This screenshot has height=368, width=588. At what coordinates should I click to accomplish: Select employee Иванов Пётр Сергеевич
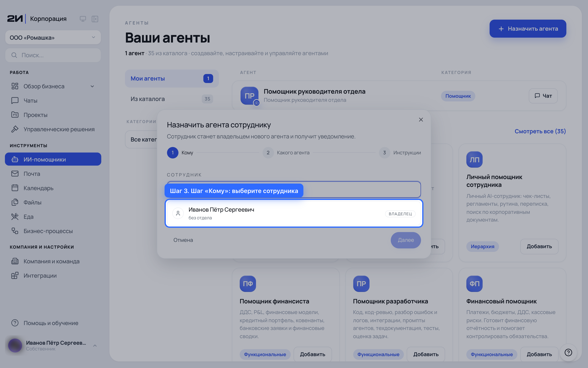[294, 213]
